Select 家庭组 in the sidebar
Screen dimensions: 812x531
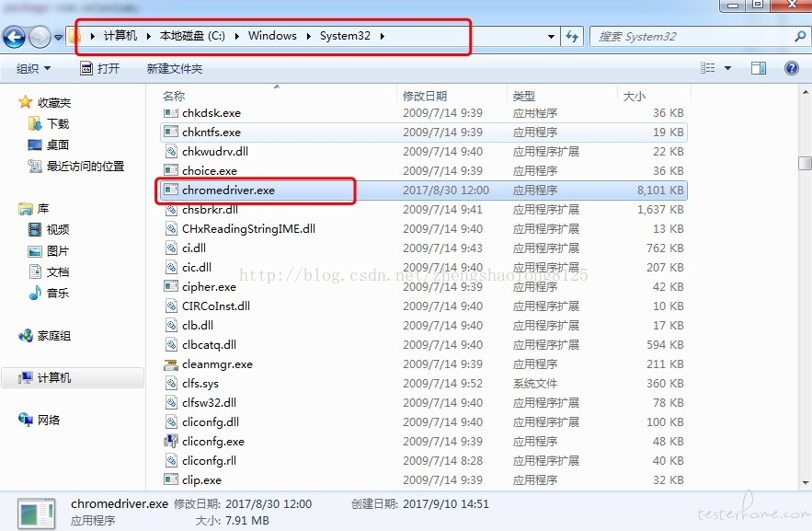[x=54, y=336]
